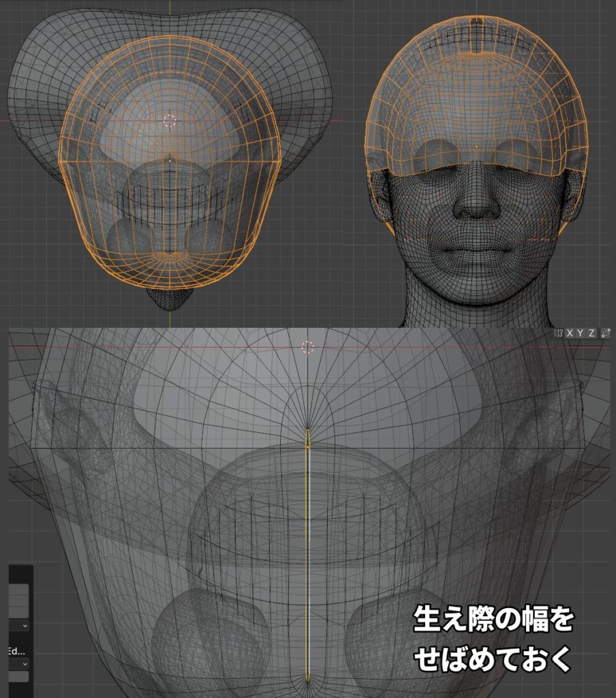
Task: Toggle X axis mirror
Action: point(570,333)
